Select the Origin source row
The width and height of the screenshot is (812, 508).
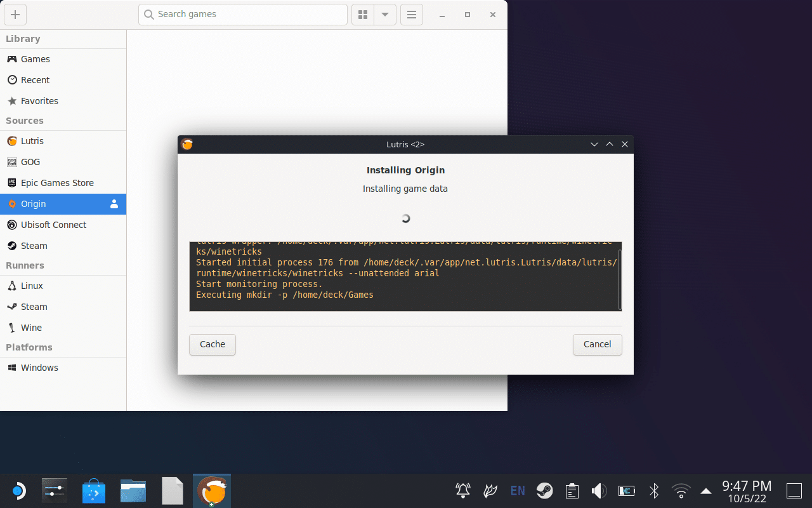click(x=63, y=204)
